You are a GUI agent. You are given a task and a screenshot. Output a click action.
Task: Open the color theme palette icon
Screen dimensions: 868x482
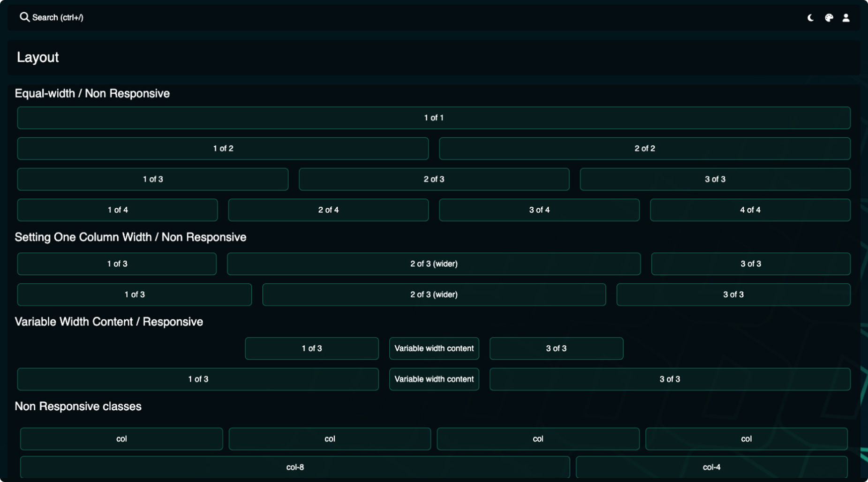pos(829,18)
